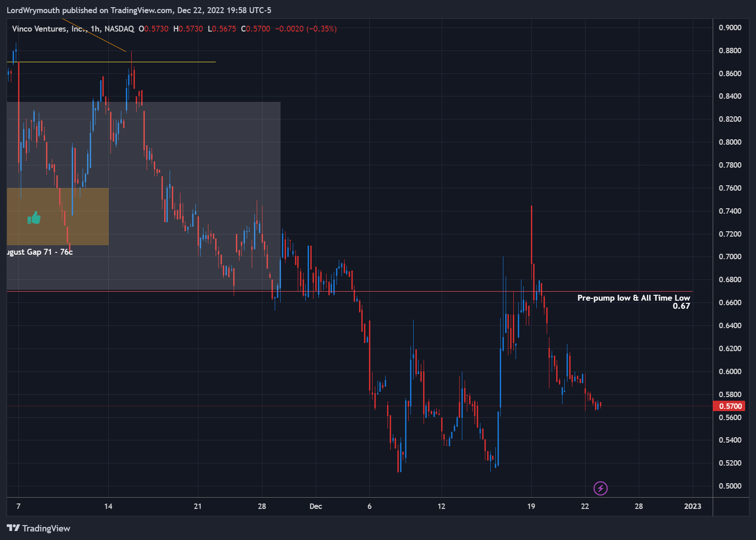756x540 pixels.
Task: Click the 2023 date axis label
Action: [692, 506]
